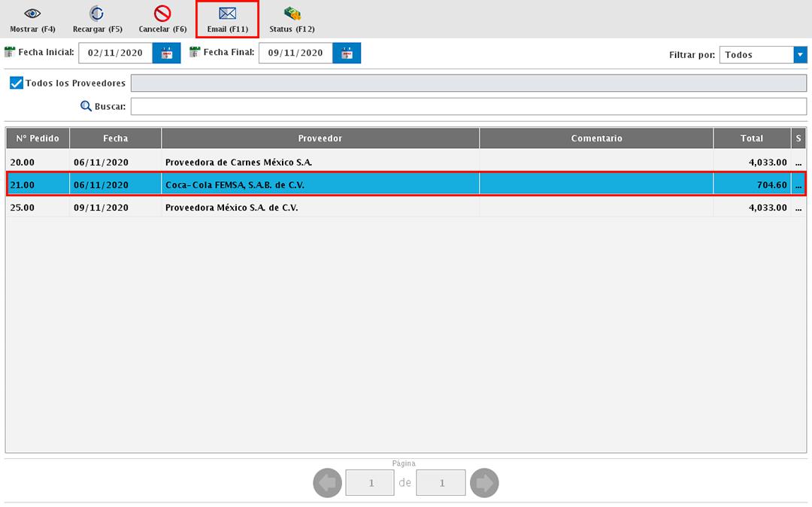Open calendar picker for Fecha Final
The width and height of the screenshot is (812, 507).
[347, 53]
